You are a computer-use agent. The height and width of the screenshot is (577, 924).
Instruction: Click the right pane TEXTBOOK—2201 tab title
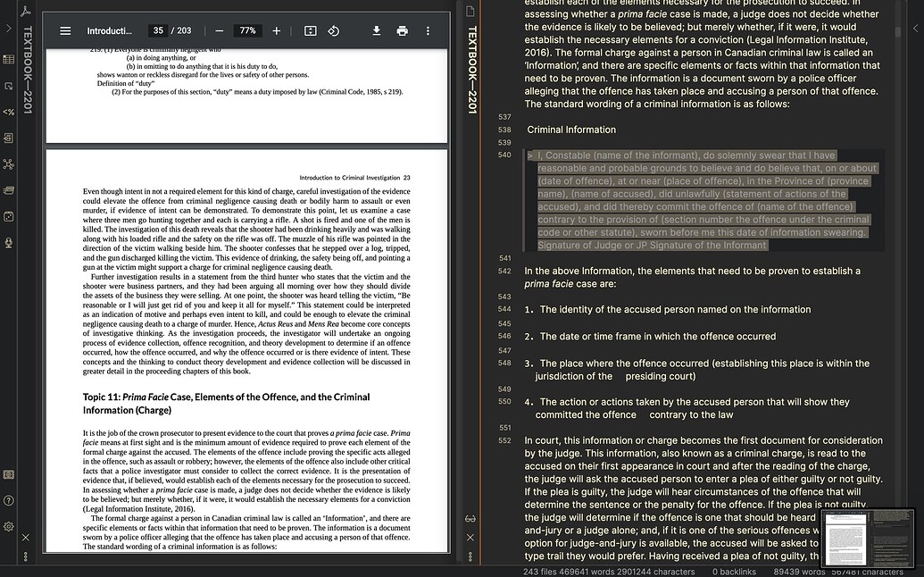tap(471, 71)
